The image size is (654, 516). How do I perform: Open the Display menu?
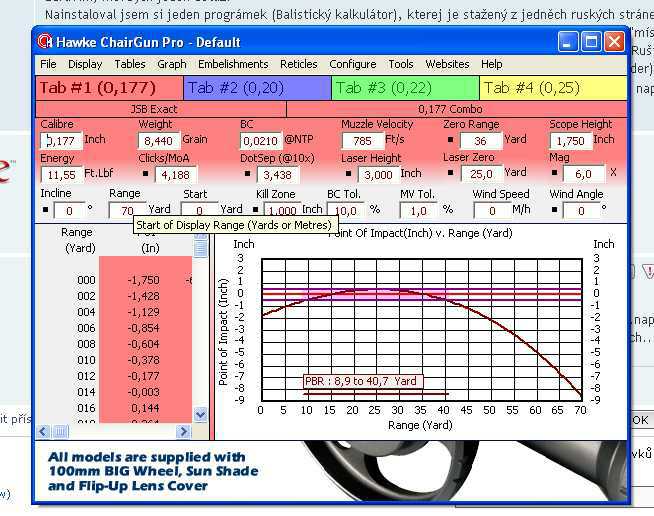[x=85, y=64]
